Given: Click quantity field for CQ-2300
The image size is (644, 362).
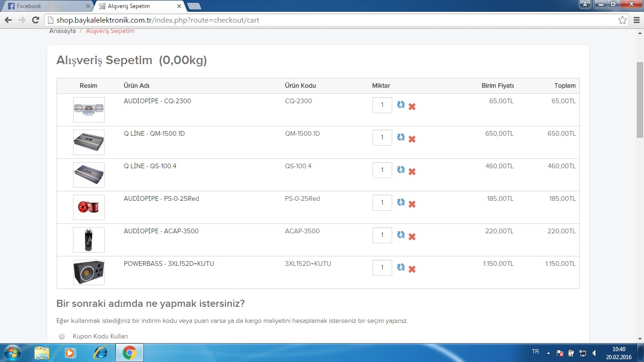Looking at the screenshot, I should [x=382, y=105].
